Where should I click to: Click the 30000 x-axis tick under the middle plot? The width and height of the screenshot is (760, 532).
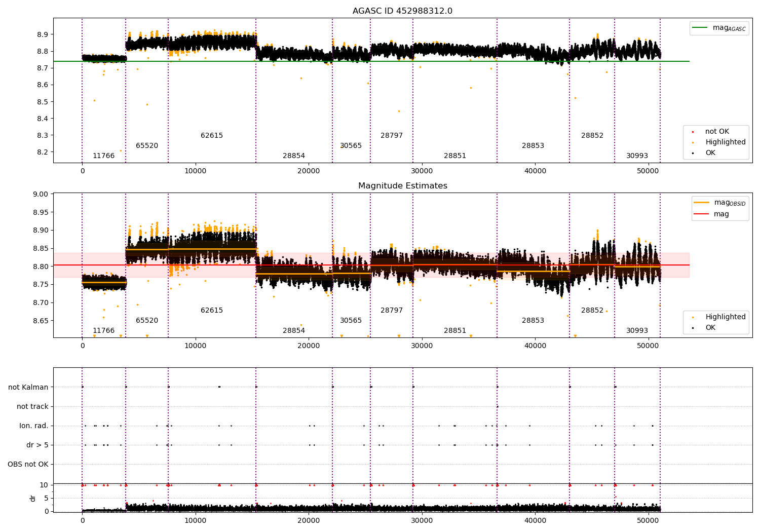point(422,346)
